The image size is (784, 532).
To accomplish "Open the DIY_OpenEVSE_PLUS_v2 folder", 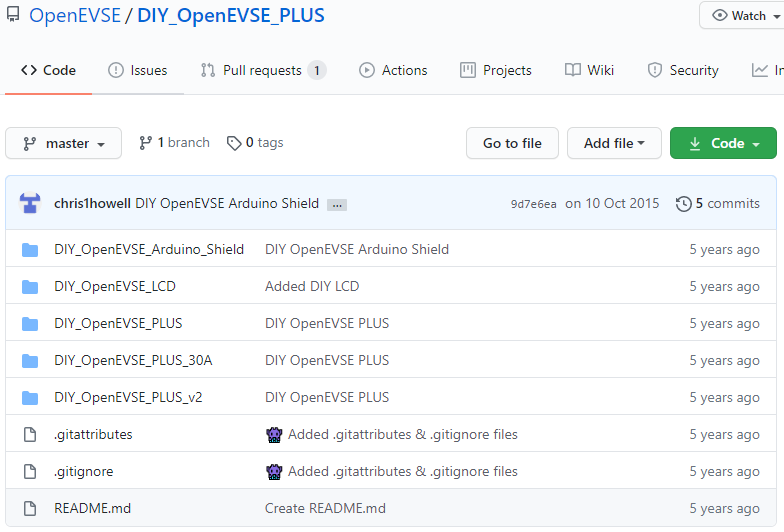I will coord(128,398).
